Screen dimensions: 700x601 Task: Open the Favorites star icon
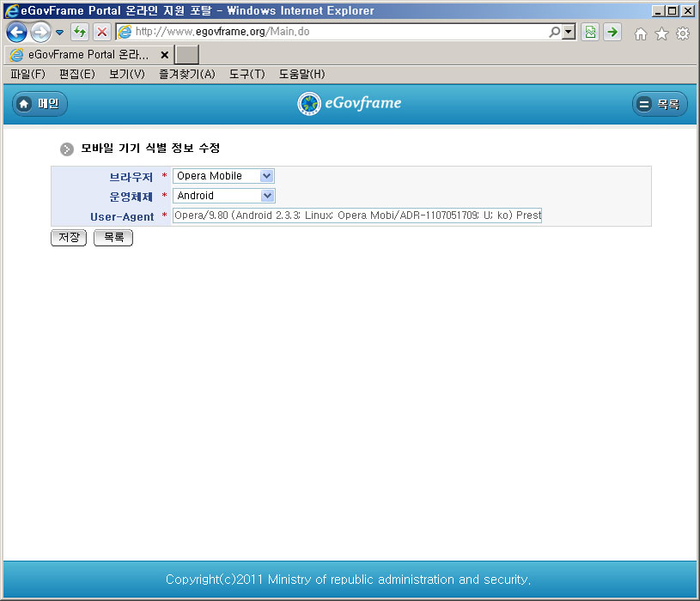661,33
